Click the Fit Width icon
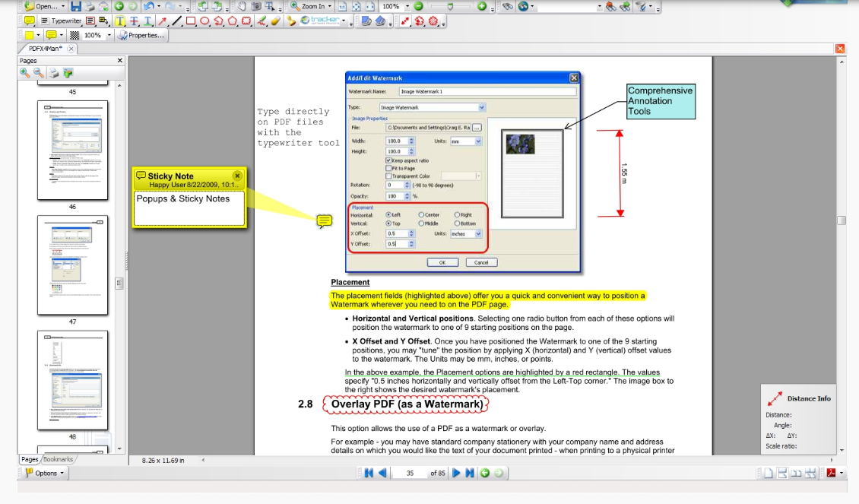Viewport: 859px width, 504px height. pos(370,7)
